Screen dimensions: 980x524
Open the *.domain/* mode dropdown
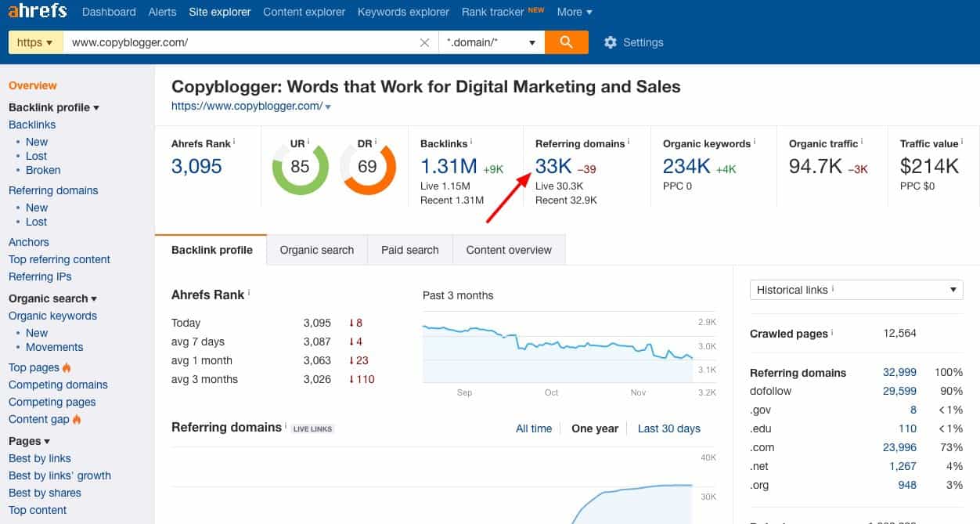point(491,42)
